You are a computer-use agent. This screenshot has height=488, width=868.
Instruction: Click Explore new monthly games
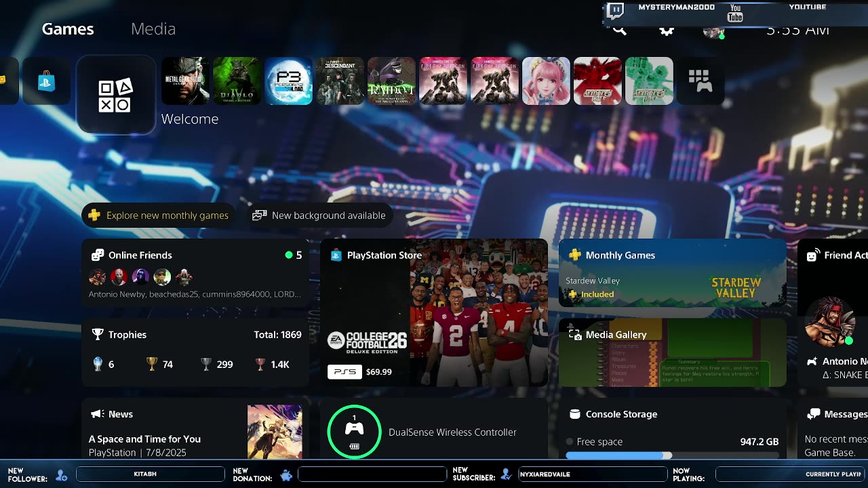[x=159, y=216]
